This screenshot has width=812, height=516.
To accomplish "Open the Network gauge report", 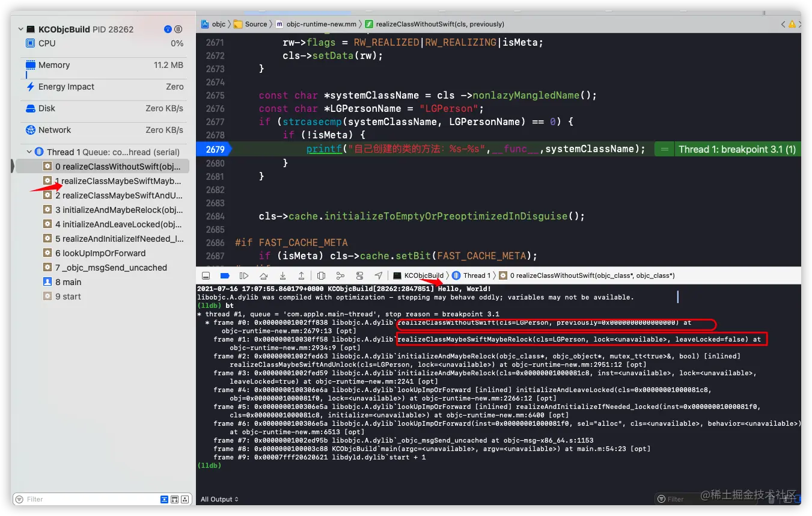I will click(x=104, y=130).
